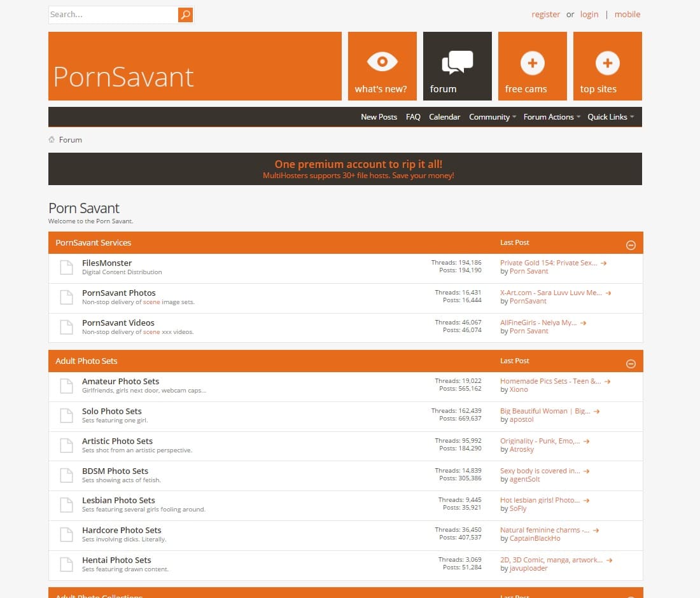Viewport: 700px width, 598px height.
Task: Open the Forum Actions dropdown menu
Action: point(552,117)
